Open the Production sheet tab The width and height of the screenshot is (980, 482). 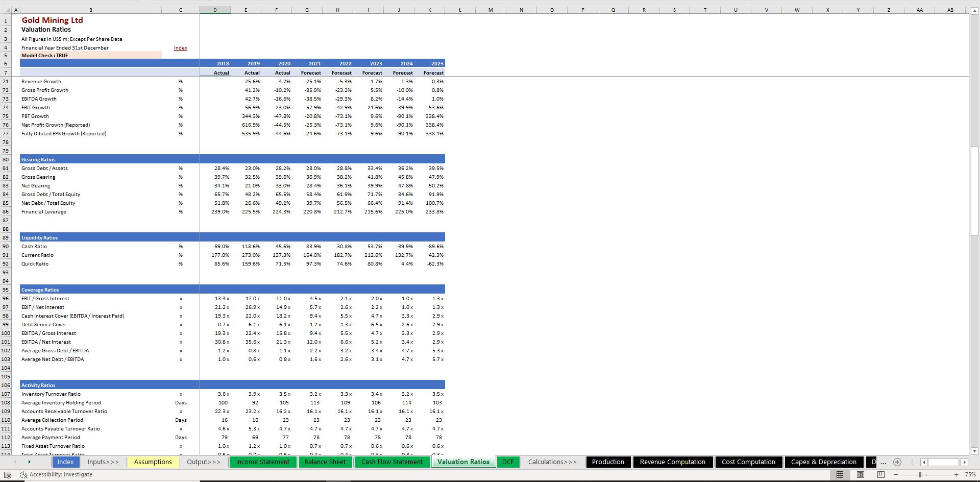(x=608, y=462)
